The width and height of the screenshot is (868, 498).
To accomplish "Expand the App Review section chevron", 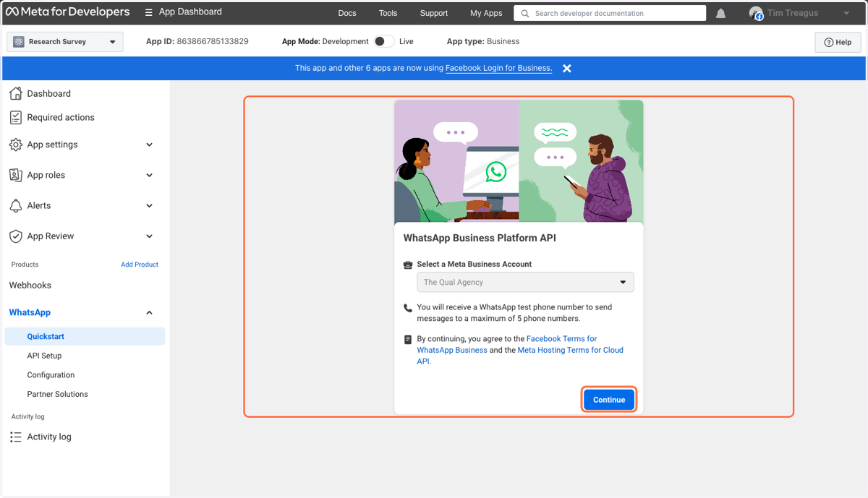I will 150,236.
